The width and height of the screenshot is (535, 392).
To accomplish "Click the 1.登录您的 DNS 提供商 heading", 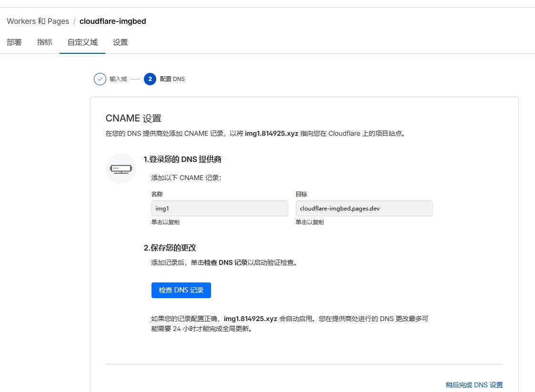I will tap(182, 160).
